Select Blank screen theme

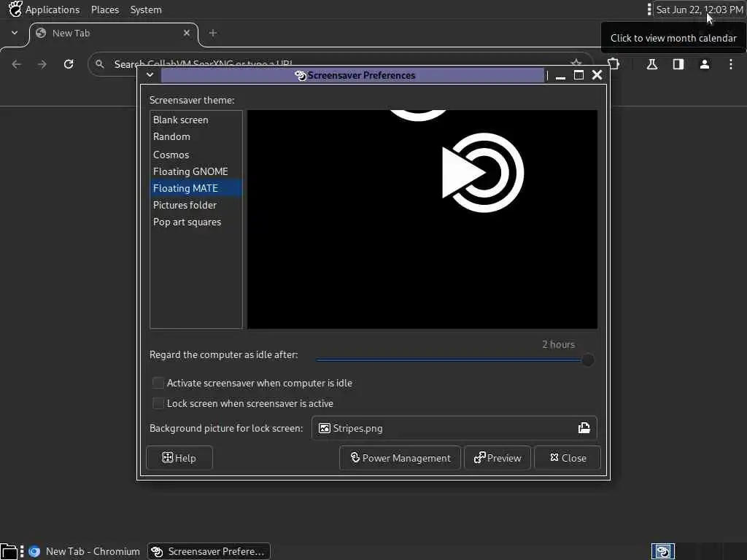click(196, 120)
